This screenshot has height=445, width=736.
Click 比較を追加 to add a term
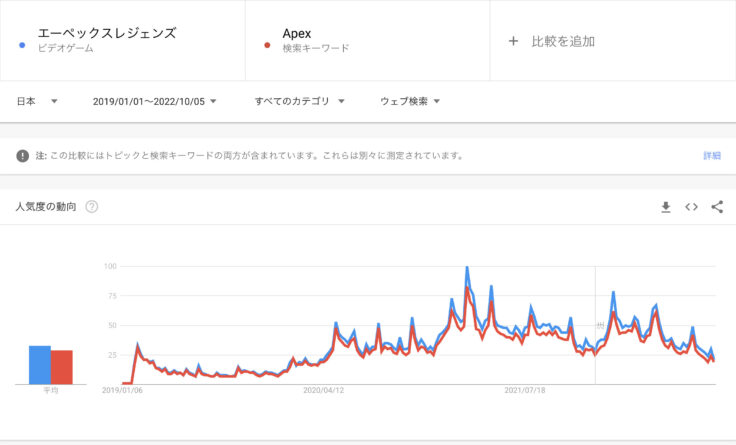563,41
